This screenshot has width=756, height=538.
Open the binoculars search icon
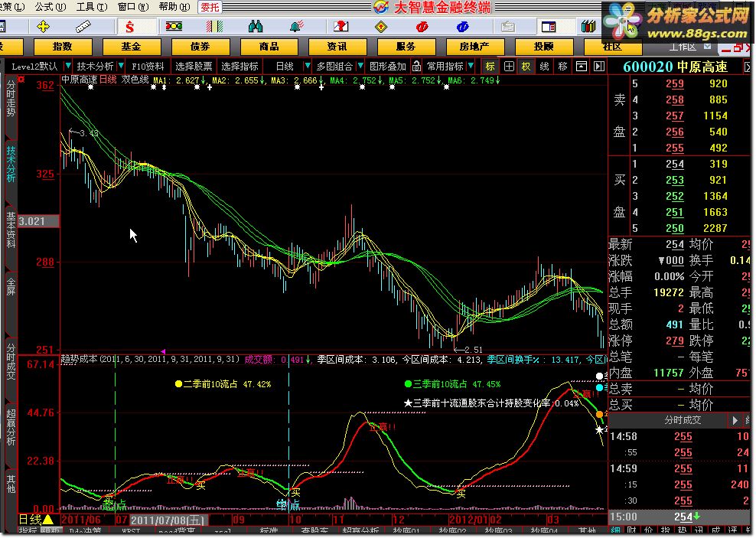pos(256,27)
